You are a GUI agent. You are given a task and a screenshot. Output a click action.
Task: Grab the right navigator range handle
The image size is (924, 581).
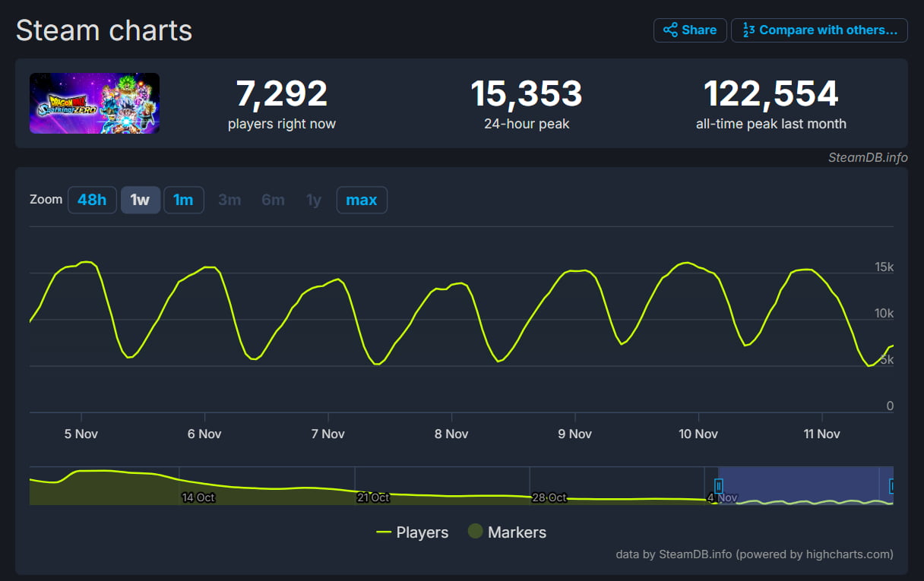[x=891, y=485]
